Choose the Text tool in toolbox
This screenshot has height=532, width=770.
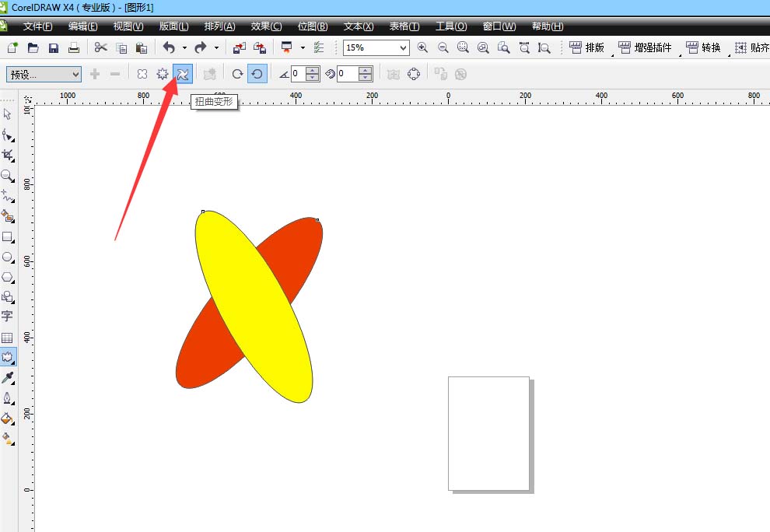(x=8, y=317)
